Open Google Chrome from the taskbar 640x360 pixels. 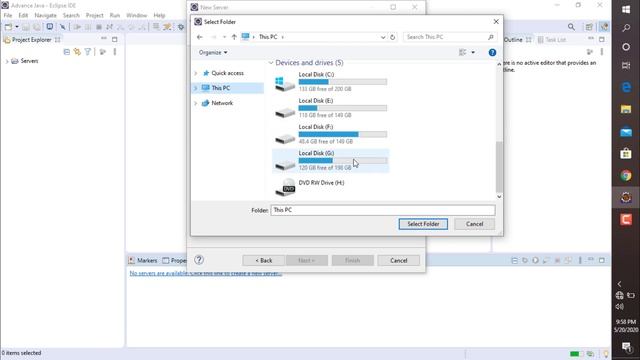coord(626,176)
